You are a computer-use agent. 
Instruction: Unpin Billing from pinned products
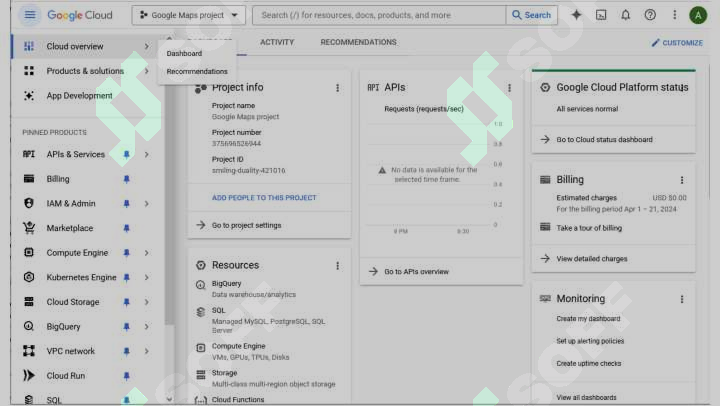pos(126,179)
